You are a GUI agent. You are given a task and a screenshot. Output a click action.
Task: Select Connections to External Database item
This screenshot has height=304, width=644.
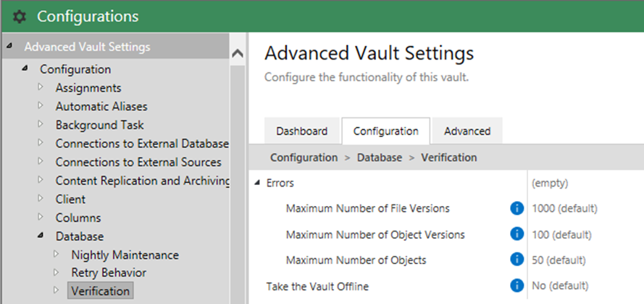[142, 143]
